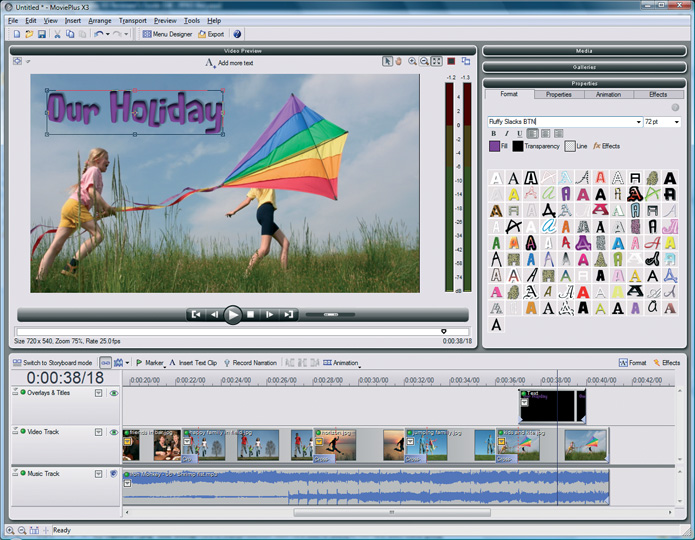Click the Undo arrow icon

99,34
